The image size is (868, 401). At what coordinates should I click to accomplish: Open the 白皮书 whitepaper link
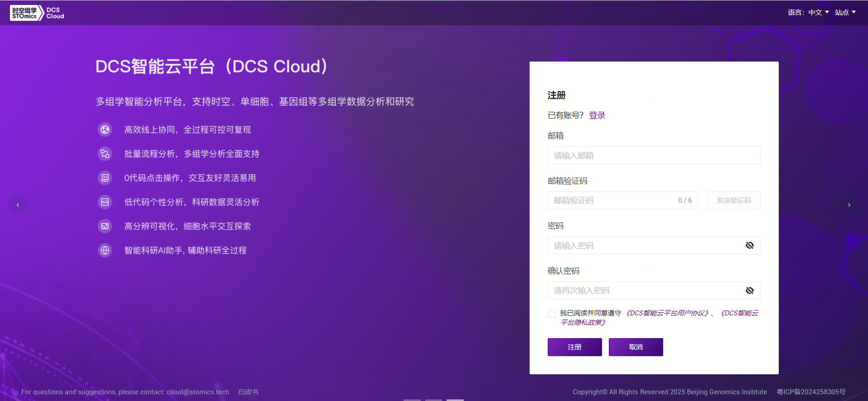248,392
